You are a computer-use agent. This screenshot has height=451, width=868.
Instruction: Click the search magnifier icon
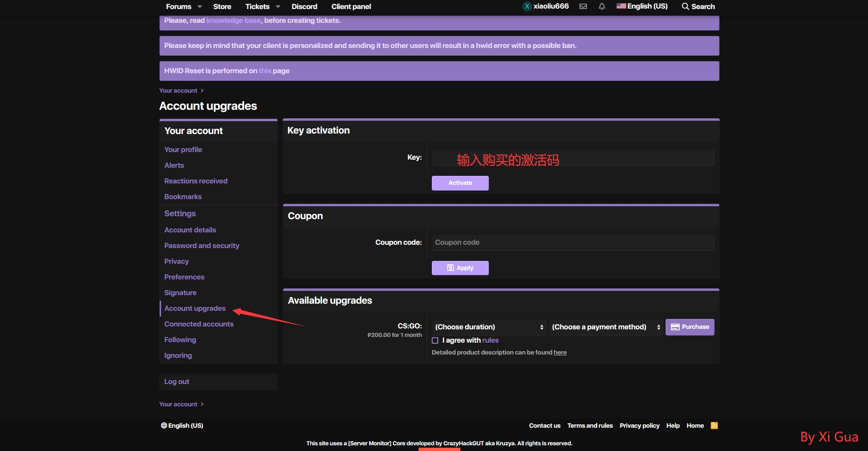click(685, 7)
